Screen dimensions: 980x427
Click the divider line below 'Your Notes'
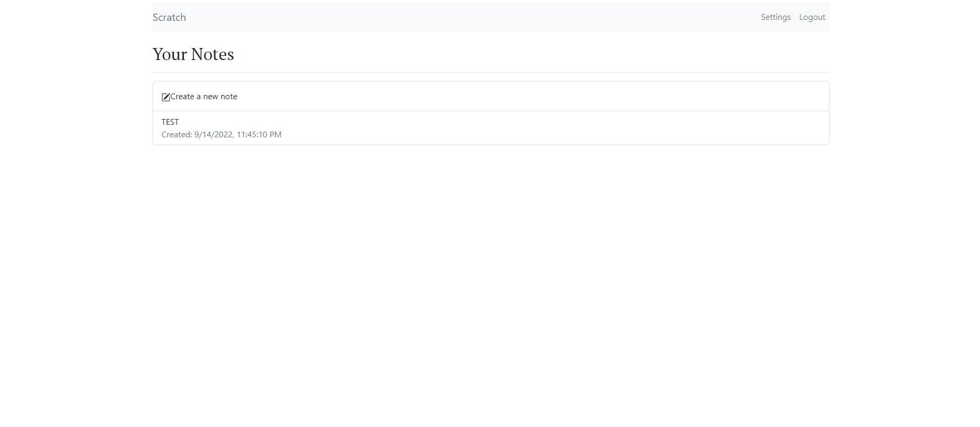click(491, 72)
